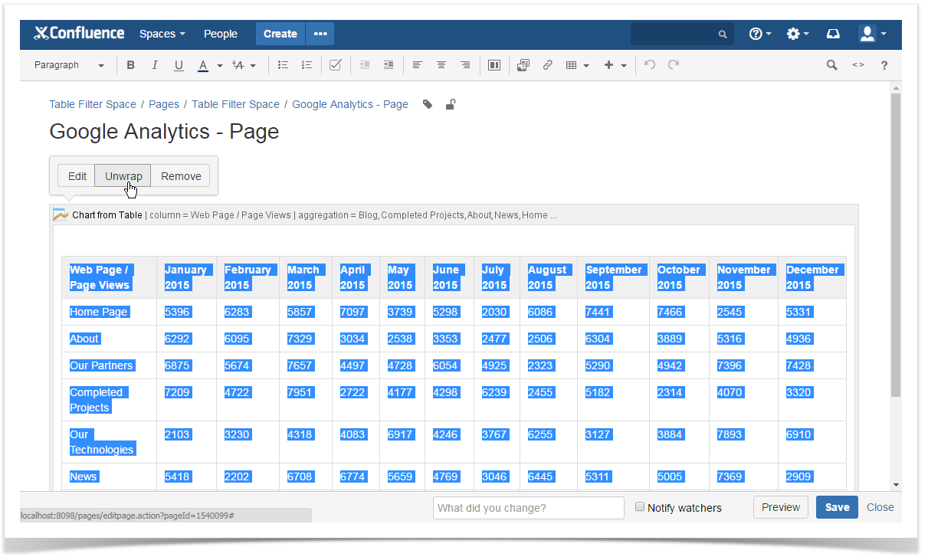The width and height of the screenshot is (928, 560).
Task: Enable Notify watchers checkbox
Action: point(640,507)
